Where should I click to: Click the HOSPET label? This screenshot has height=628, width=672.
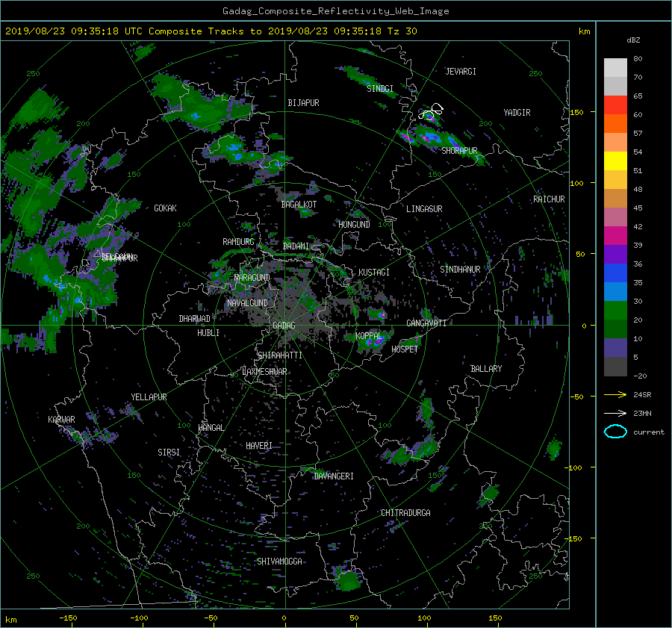[x=405, y=349]
